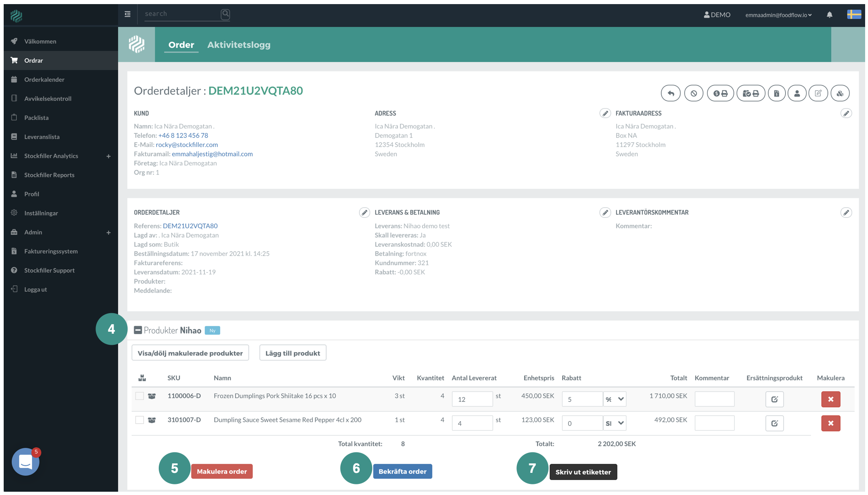Image resolution: width=868 pixels, height=495 pixels.
Task: Click the dollar print icon button
Action: [x=720, y=94]
